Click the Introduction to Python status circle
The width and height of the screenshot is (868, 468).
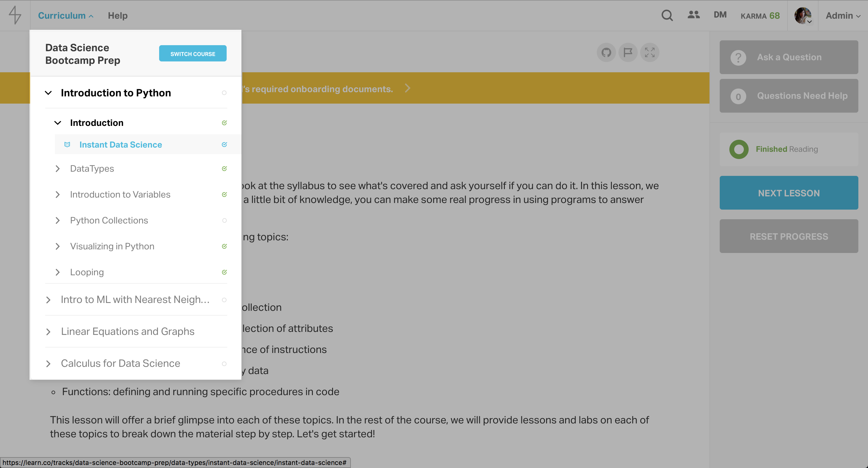(224, 93)
